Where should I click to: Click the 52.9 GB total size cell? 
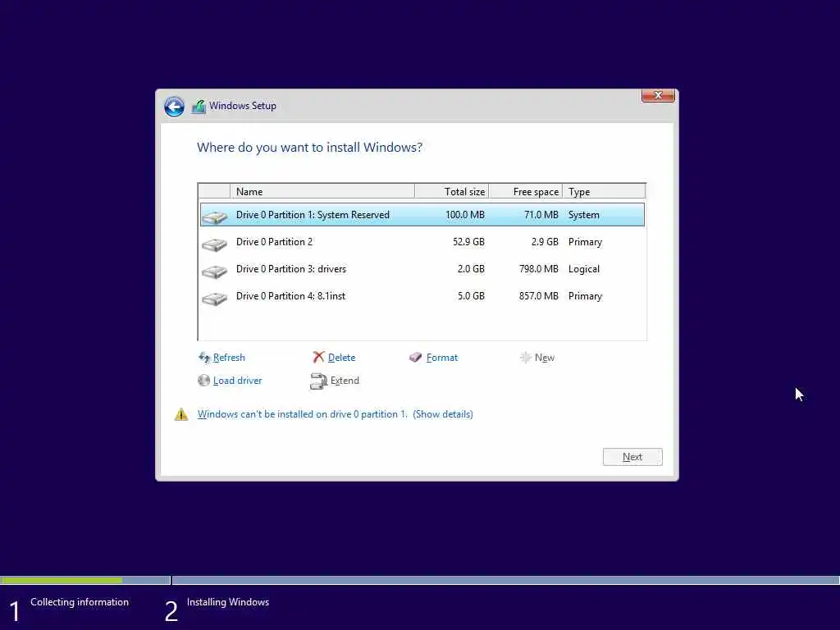coord(468,242)
